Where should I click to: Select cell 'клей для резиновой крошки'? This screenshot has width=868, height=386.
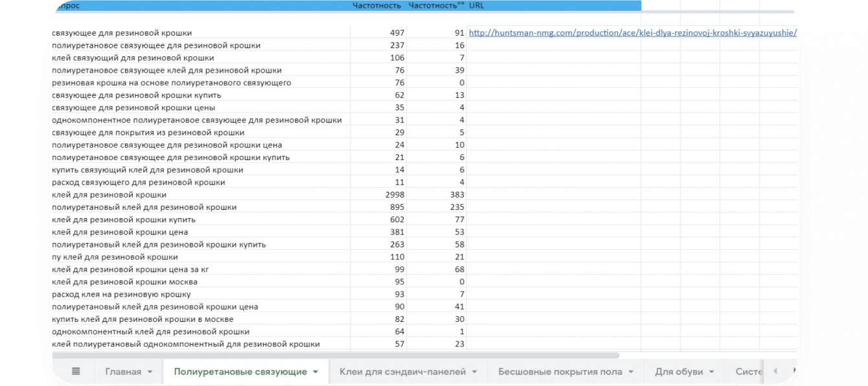(x=109, y=195)
